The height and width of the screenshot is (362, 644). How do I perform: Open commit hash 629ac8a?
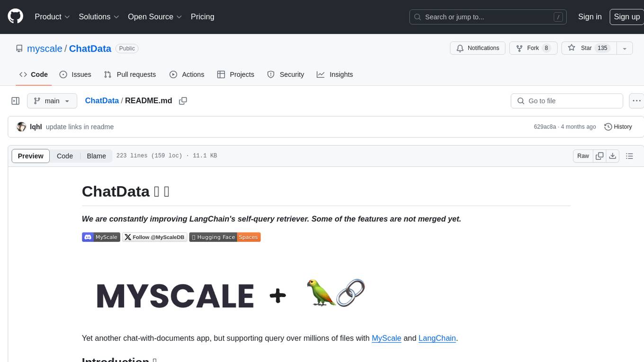[x=545, y=127]
